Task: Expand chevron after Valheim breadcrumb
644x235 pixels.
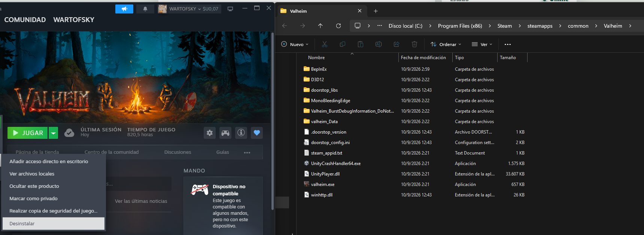Action: tap(630, 26)
